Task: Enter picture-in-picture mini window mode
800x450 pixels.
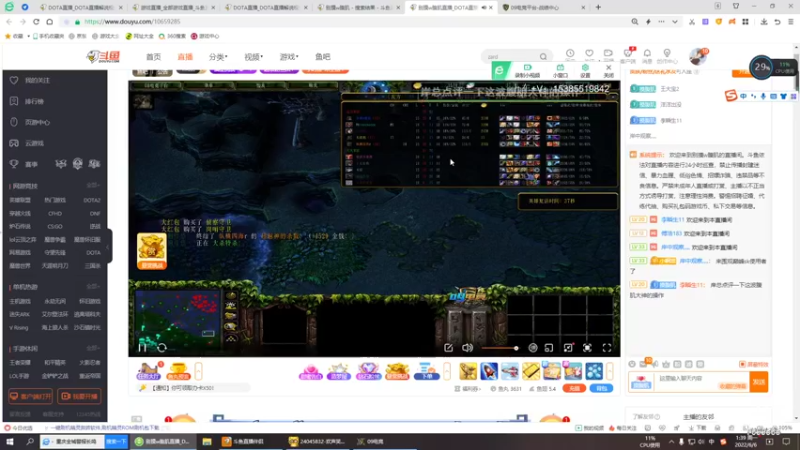Action: click(x=548, y=348)
